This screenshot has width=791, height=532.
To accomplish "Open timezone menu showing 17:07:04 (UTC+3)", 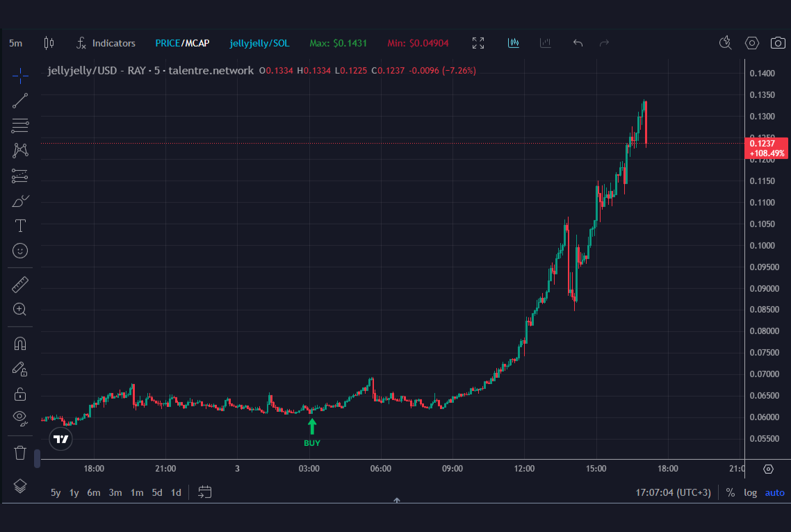I will pos(673,492).
